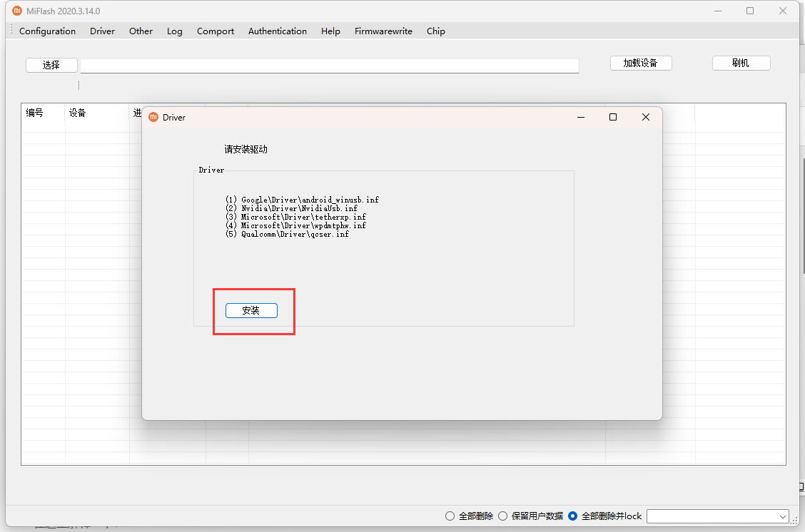
Task: Click the tetherxp.inf driver entry
Action: 295,217
